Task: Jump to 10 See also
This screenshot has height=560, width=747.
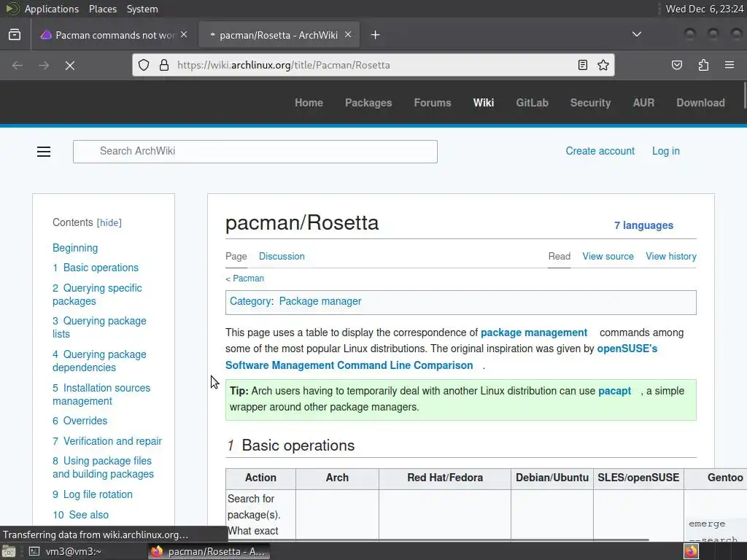Action: tap(80, 515)
